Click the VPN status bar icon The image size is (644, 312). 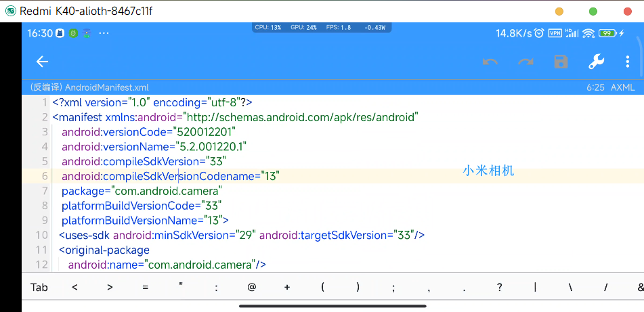(555, 33)
